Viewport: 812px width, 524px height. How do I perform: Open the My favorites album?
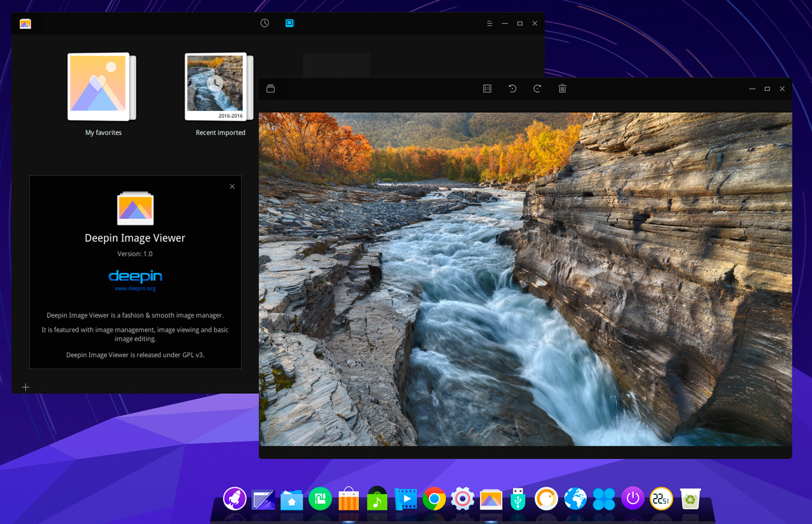pos(101,87)
